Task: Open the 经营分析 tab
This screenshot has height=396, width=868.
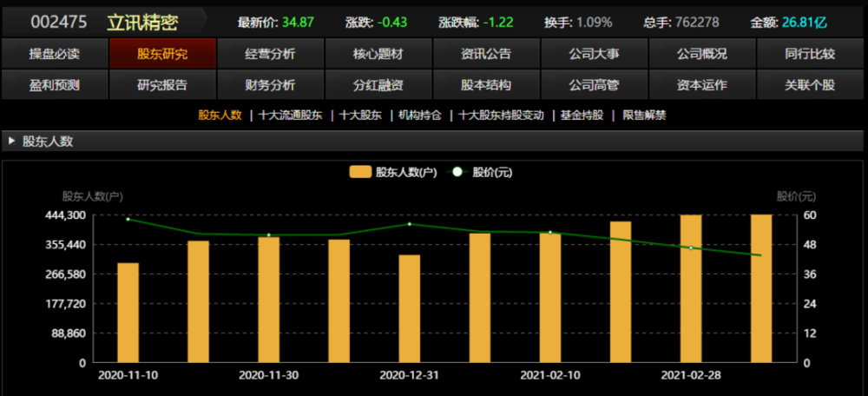Action: click(270, 54)
